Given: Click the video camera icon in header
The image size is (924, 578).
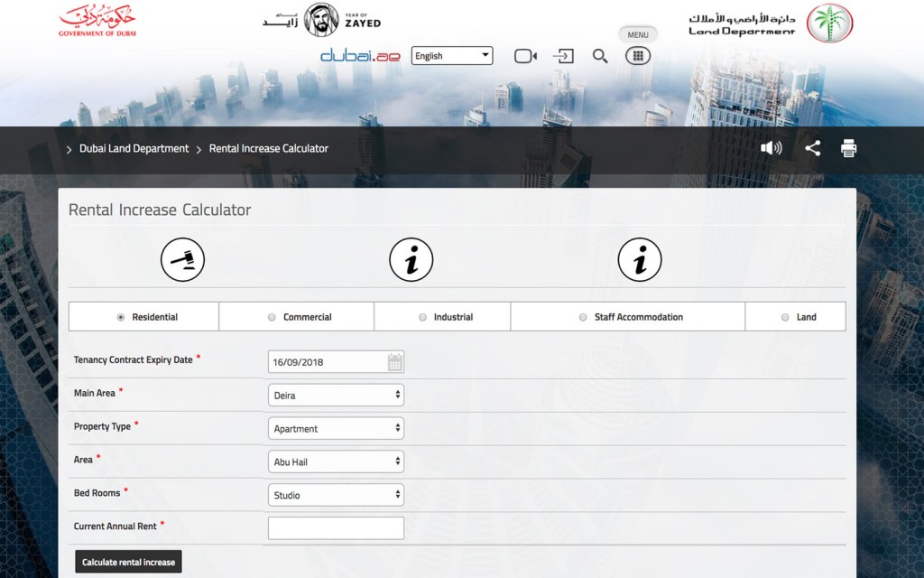Looking at the screenshot, I should (524, 55).
